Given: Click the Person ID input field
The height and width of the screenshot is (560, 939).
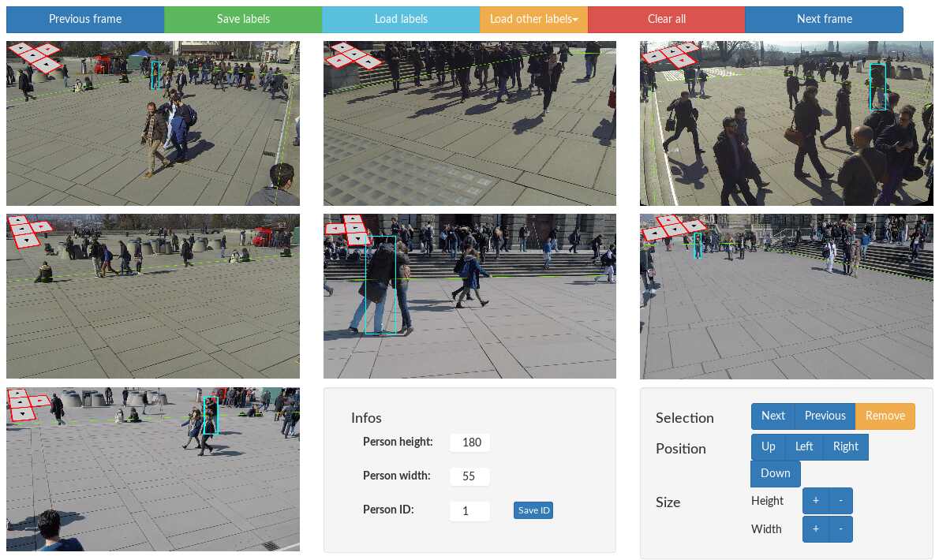Looking at the screenshot, I should click(x=470, y=511).
